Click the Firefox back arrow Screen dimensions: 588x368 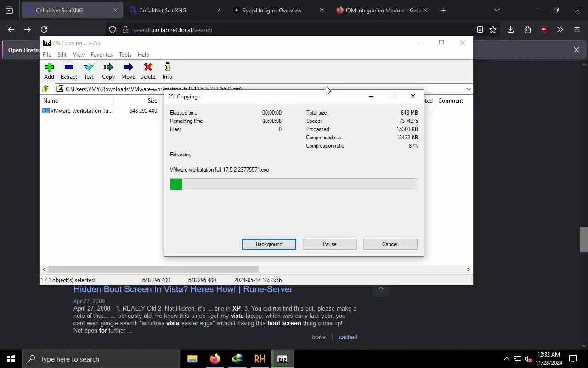(x=11, y=29)
